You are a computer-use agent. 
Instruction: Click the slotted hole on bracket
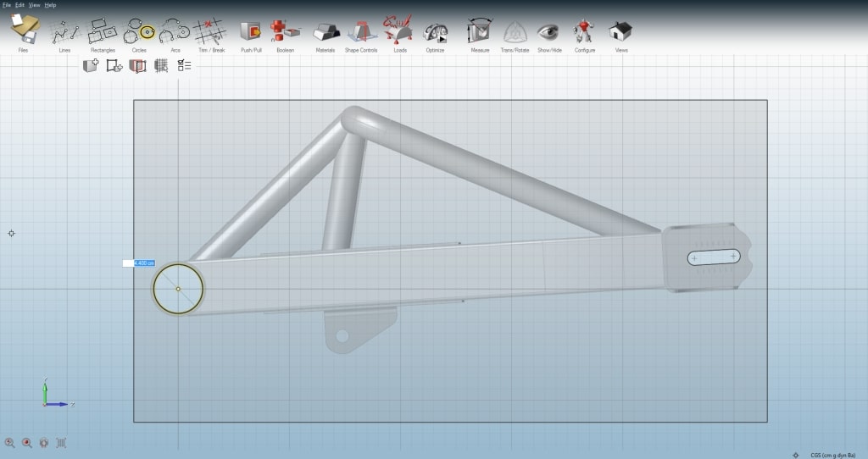click(x=714, y=257)
